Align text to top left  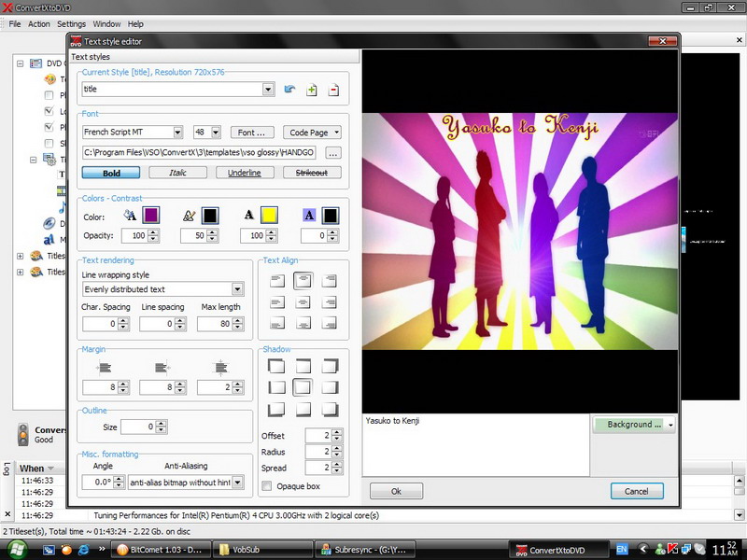[277, 281]
